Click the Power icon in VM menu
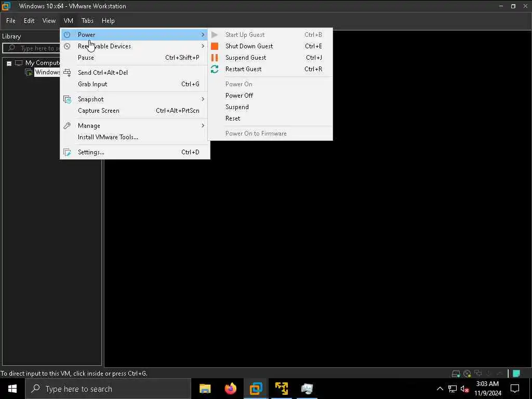This screenshot has width=532, height=399. point(67,35)
